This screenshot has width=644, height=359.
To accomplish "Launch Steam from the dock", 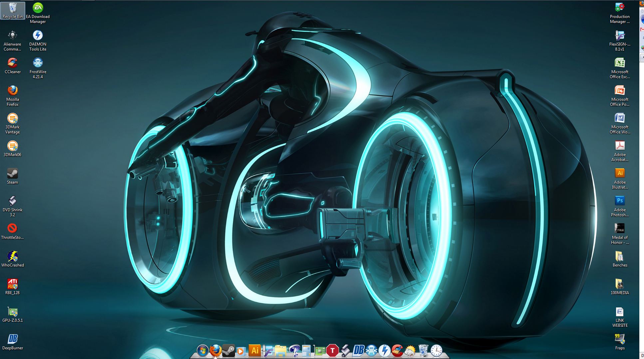I will point(228,350).
